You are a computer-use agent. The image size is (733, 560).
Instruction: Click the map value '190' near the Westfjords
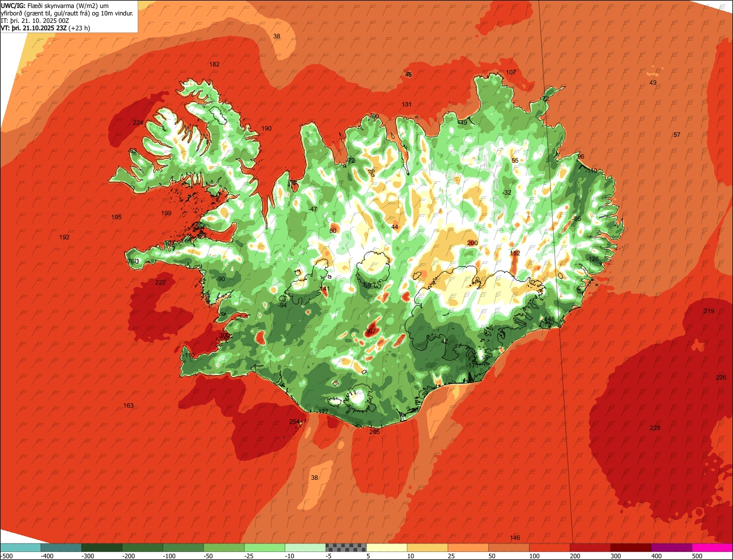click(266, 128)
